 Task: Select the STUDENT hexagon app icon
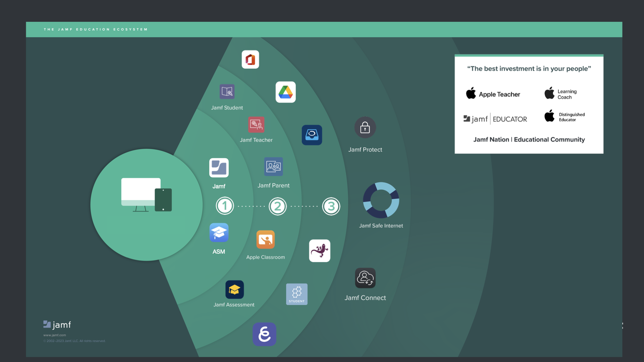coord(297,294)
